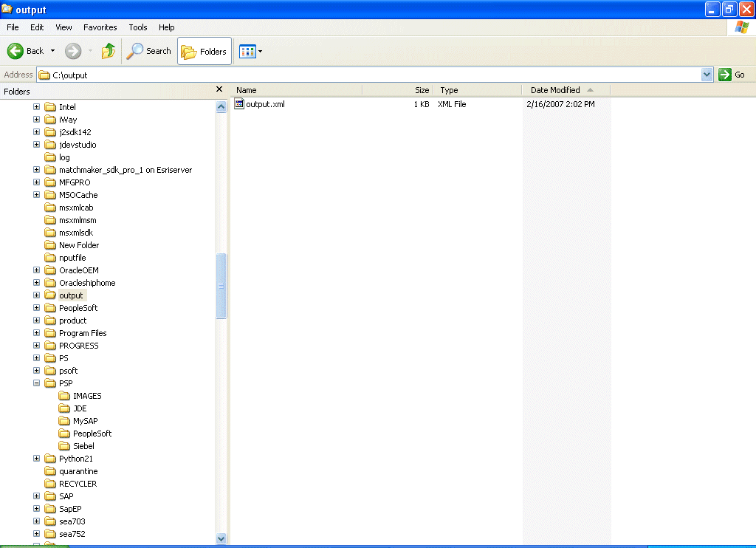756x548 pixels.
Task: Click the Windows logo in the toolbar
Action: (740, 27)
